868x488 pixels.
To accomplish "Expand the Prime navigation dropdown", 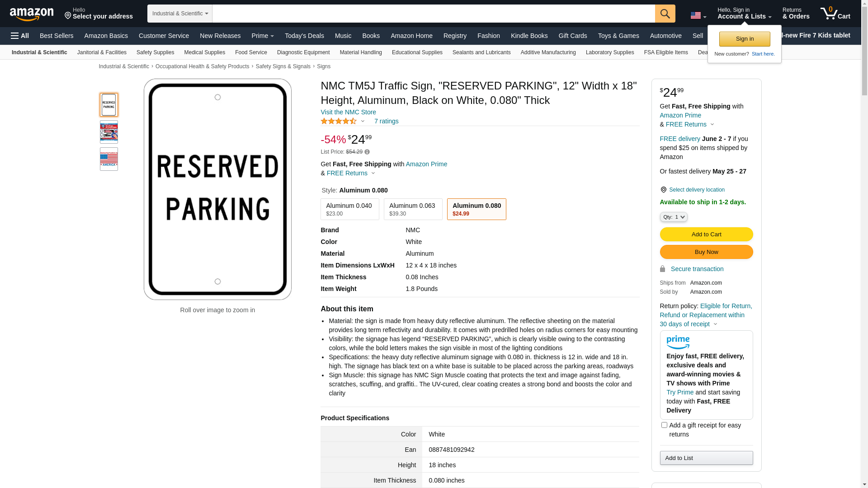I will (263, 36).
